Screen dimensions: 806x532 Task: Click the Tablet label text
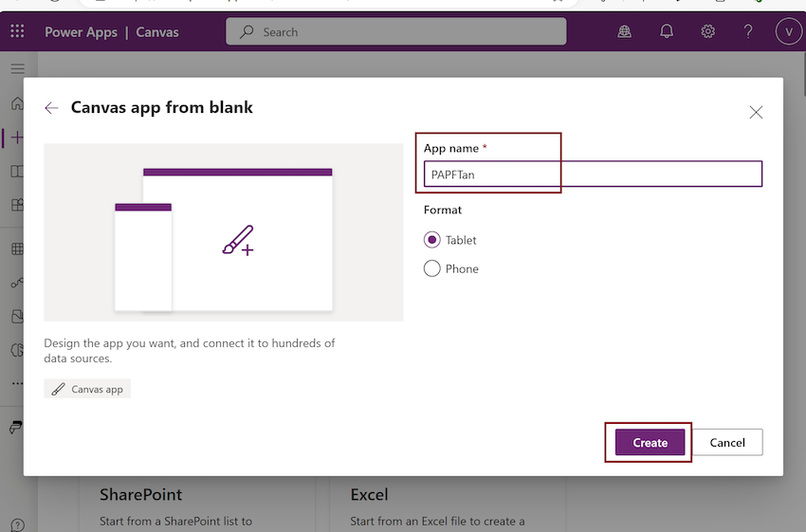tap(461, 240)
